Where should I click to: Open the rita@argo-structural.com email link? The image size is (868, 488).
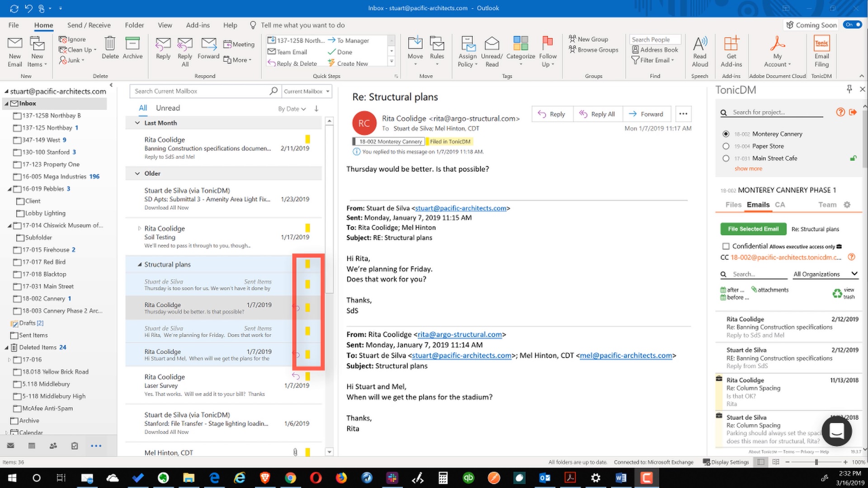[x=459, y=334]
